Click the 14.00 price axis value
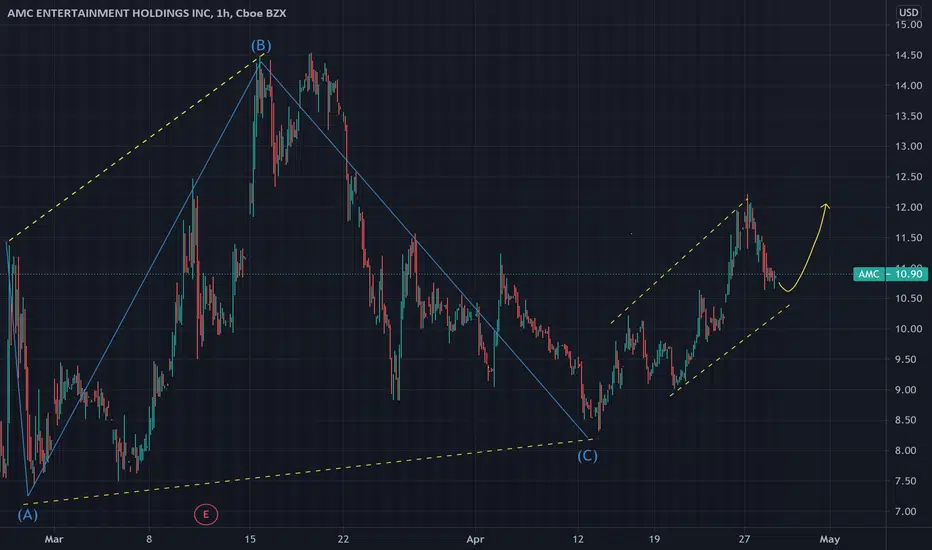Image resolution: width=932 pixels, height=550 pixels. [909, 86]
